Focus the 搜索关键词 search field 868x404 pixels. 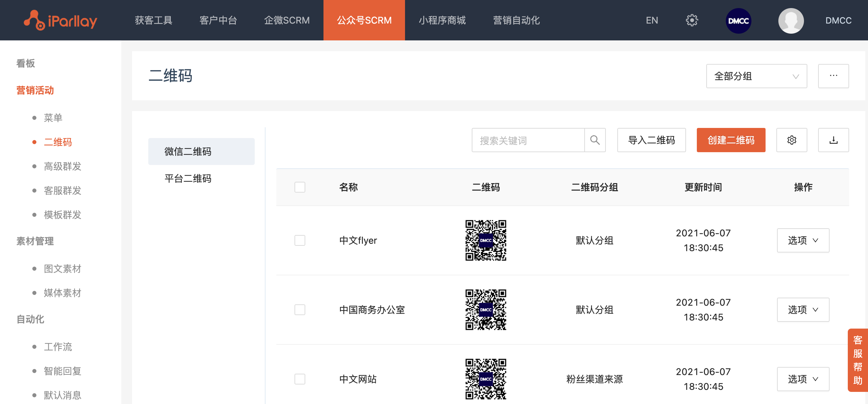(528, 140)
